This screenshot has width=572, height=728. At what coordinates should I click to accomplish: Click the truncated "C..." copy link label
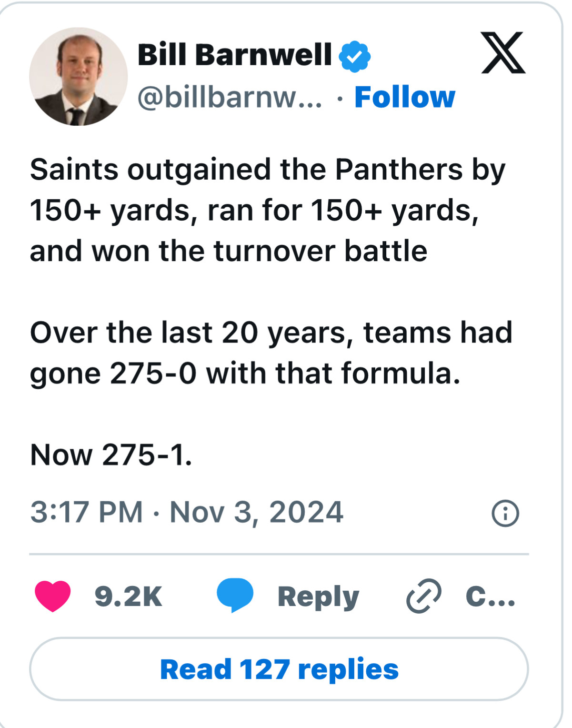tap(490, 596)
